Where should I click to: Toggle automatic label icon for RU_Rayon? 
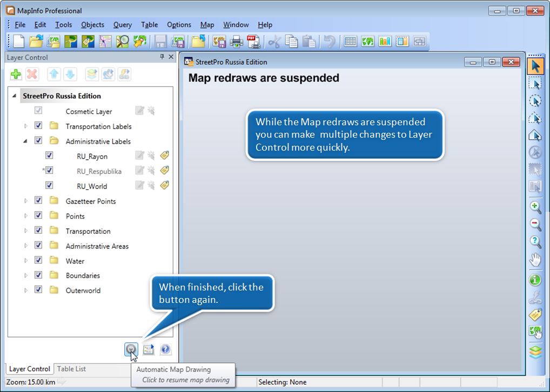point(164,155)
